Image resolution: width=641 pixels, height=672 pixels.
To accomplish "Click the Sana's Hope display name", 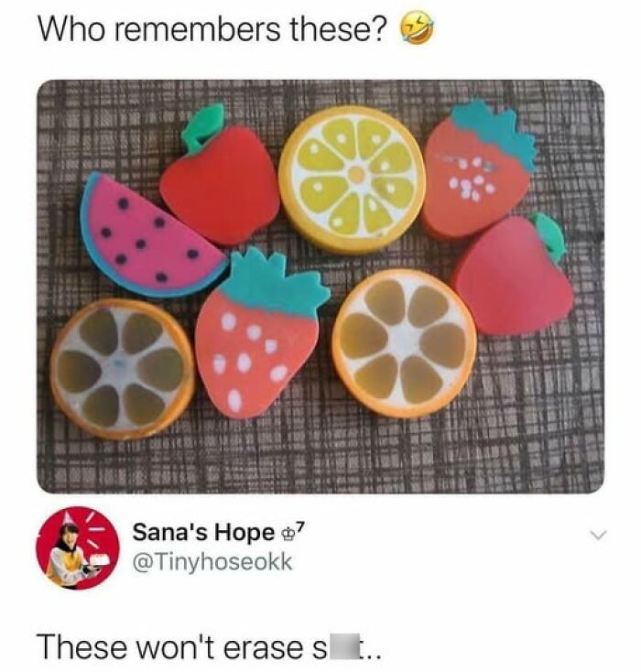I will click(203, 533).
